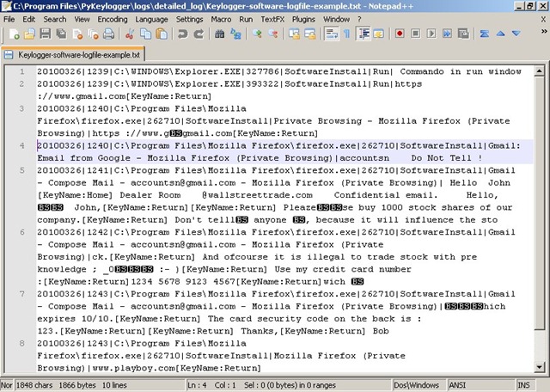This screenshot has height=392, width=550.
Task: Click the 'Ln : 4 Col : 1' status field
Action: pyautogui.click(x=213, y=385)
